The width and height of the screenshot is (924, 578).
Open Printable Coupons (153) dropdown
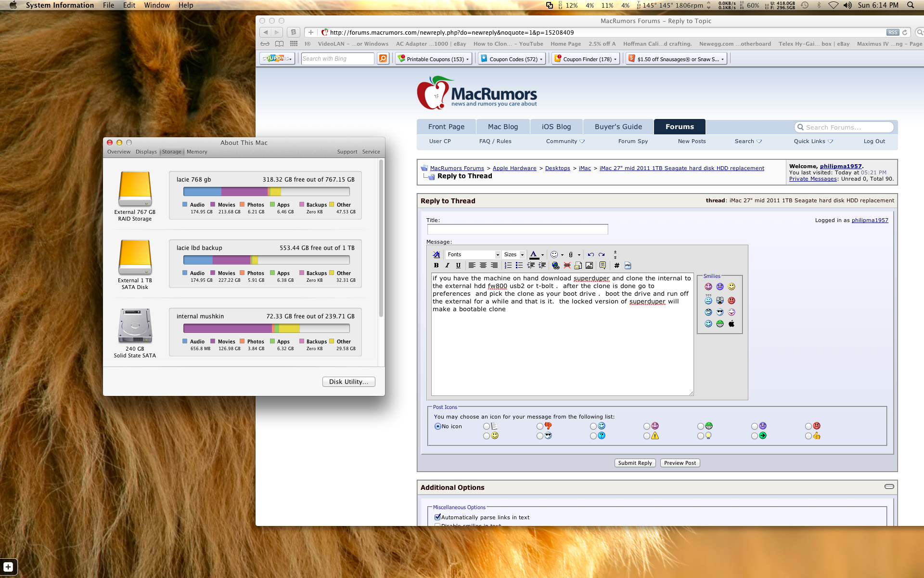433,59
